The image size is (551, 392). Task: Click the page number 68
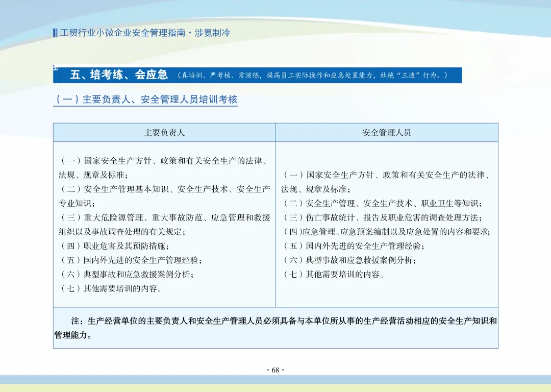coord(275,370)
